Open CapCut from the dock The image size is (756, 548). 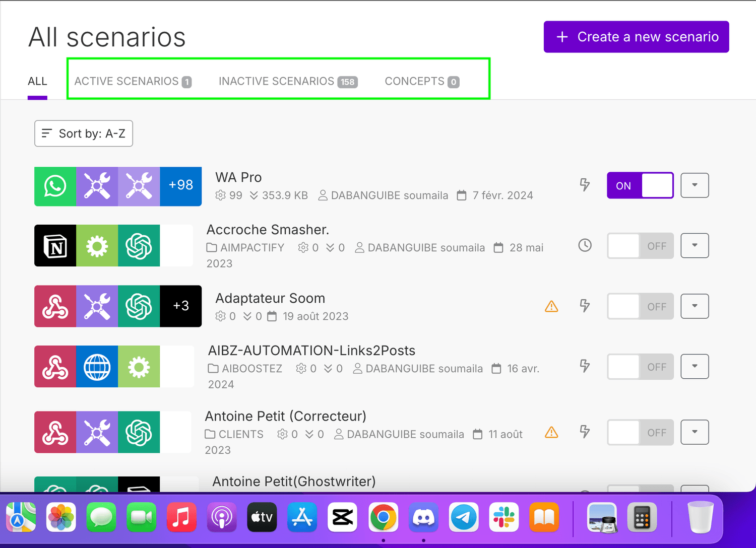pyautogui.click(x=343, y=517)
